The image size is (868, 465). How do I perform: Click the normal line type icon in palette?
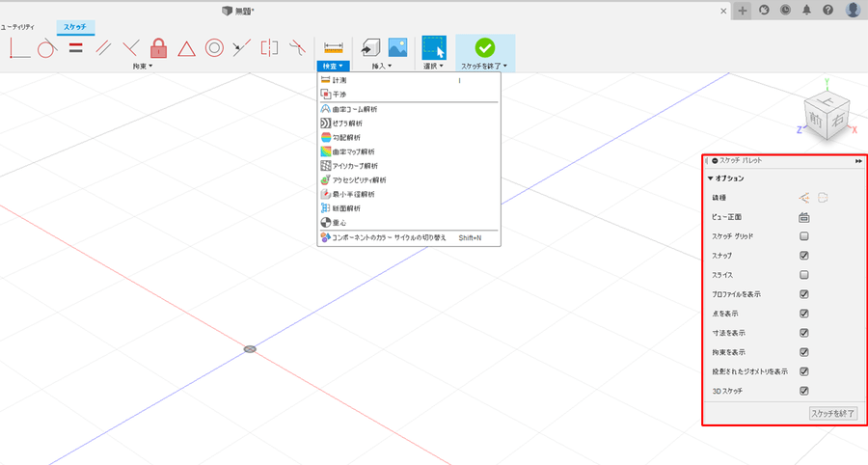tap(803, 198)
